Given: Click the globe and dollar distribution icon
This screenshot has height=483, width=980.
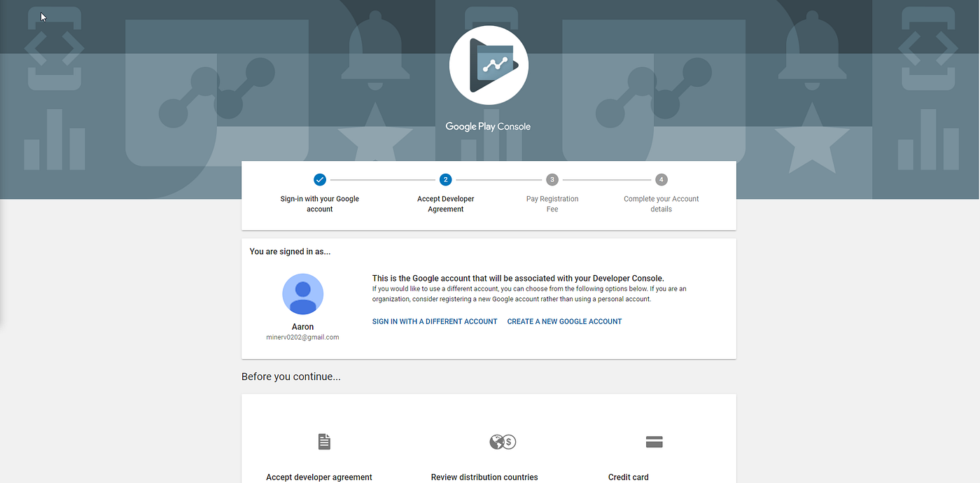Looking at the screenshot, I should (503, 442).
